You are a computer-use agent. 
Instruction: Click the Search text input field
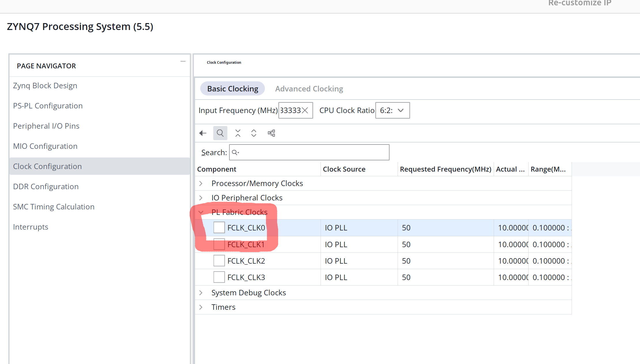click(x=309, y=152)
